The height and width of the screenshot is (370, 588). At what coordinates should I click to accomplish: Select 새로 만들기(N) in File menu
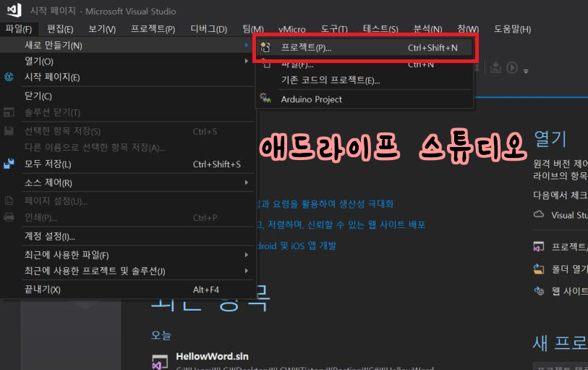pos(127,46)
